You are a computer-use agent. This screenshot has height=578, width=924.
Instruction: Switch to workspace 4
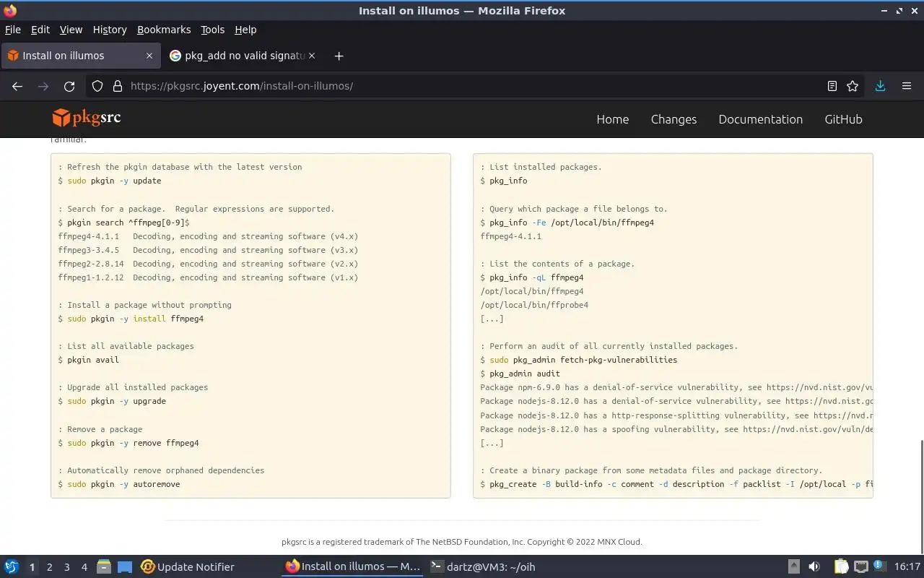84,567
